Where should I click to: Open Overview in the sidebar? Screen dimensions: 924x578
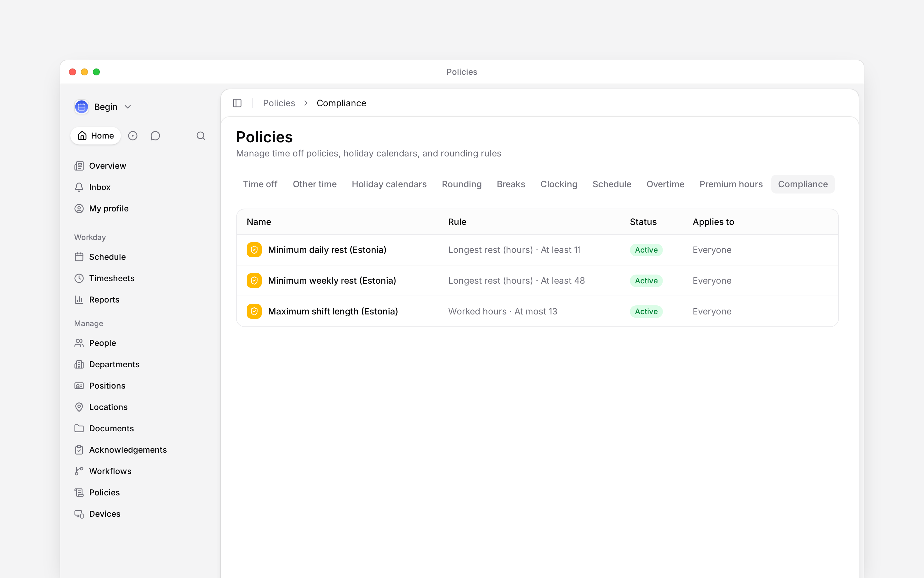click(x=107, y=166)
